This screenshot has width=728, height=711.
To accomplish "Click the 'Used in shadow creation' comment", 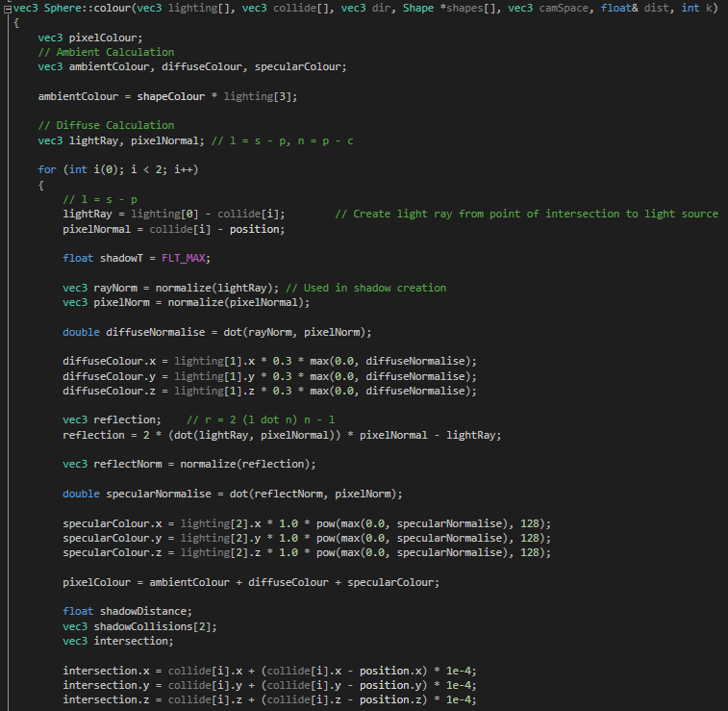I will (366, 288).
